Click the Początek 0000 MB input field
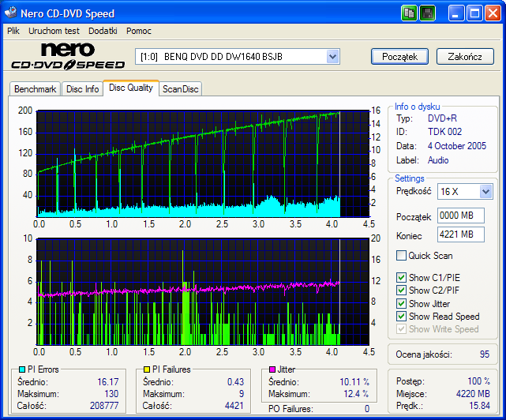506x420 pixels. click(x=461, y=216)
